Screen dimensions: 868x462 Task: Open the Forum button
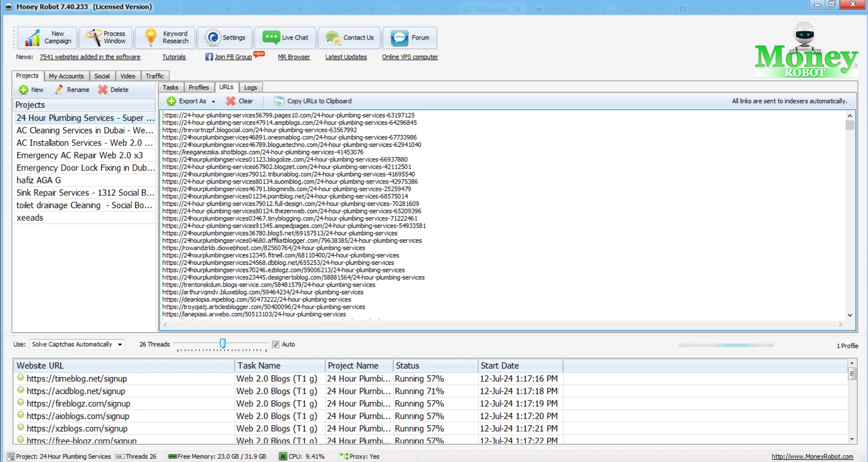(x=410, y=38)
